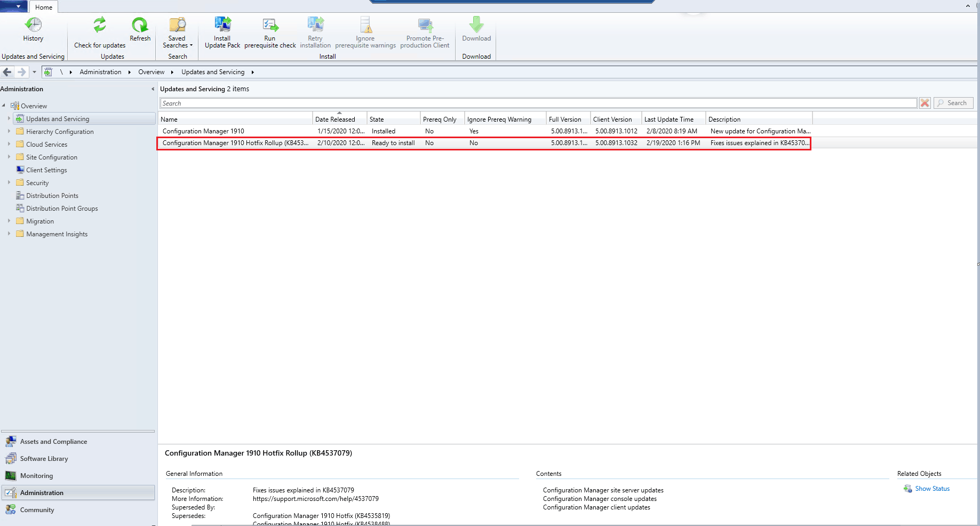
Task: Open navigation history dropdown arrow
Action: (34, 72)
